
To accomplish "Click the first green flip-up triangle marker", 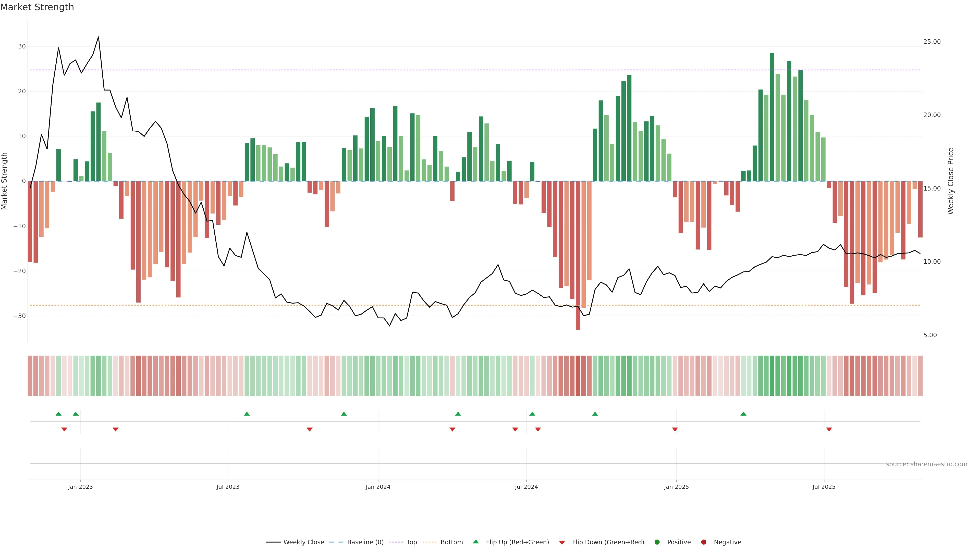I will tap(59, 414).
